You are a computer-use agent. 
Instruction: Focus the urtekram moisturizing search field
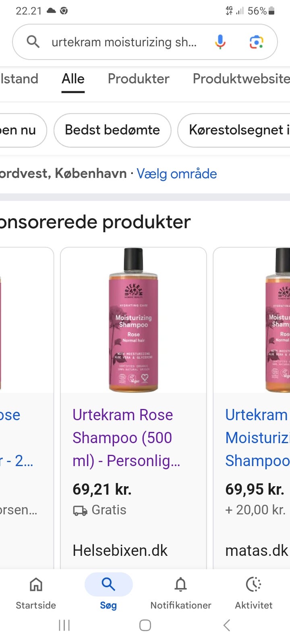point(124,42)
